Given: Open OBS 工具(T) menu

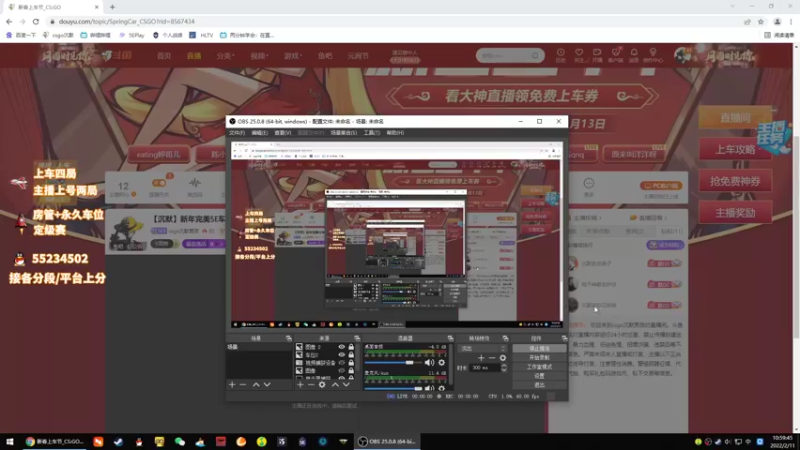Looking at the screenshot, I should click(x=371, y=133).
